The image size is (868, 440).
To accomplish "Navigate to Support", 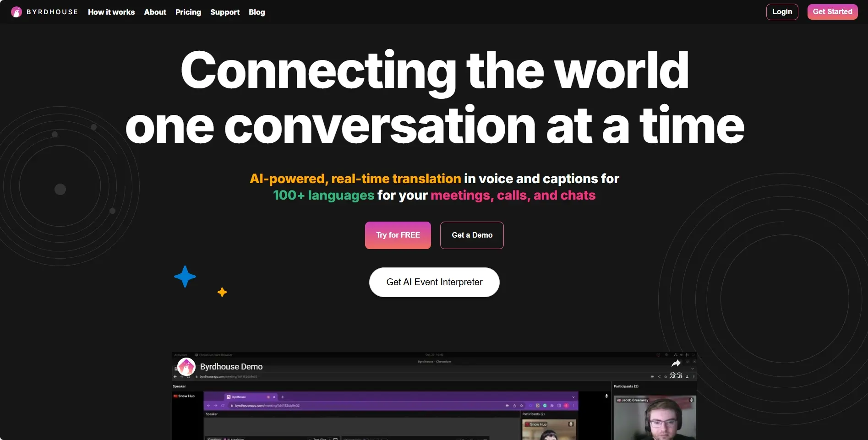I will 225,12.
